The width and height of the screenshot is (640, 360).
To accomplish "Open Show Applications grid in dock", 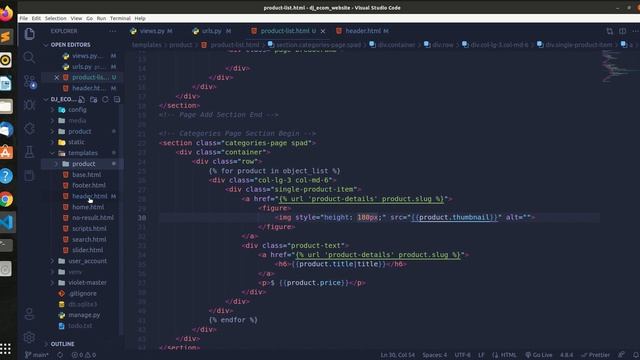I will click(6, 349).
